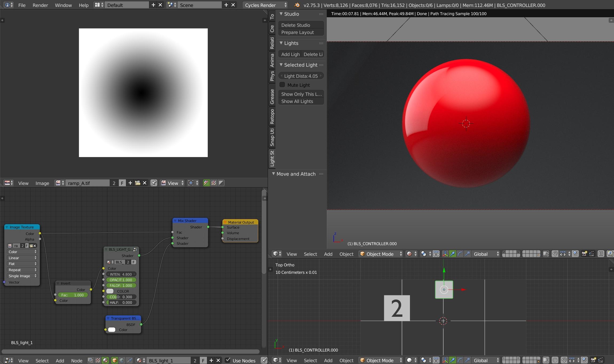Open the Light Studio vertical tab

click(x=272, y=158)
